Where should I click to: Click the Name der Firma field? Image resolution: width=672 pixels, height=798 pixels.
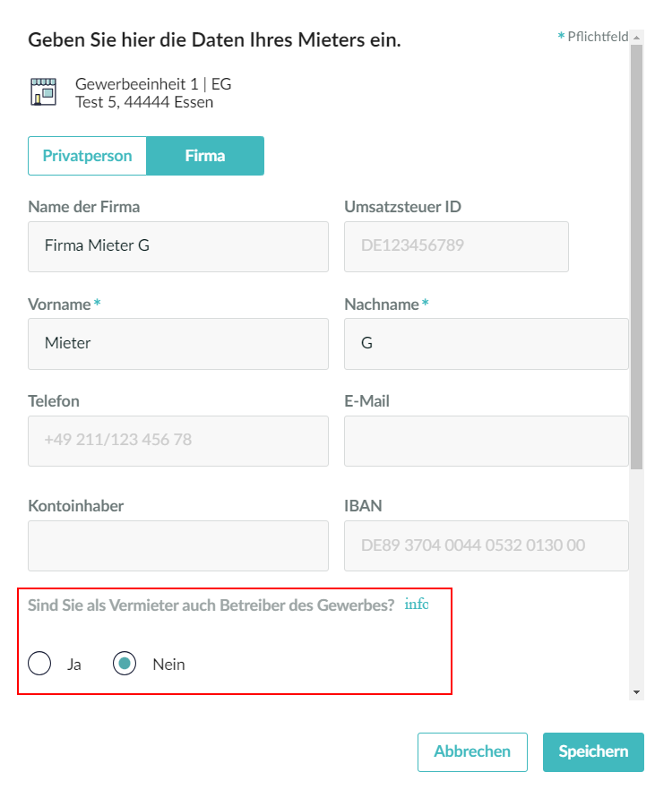click(178, 246)
